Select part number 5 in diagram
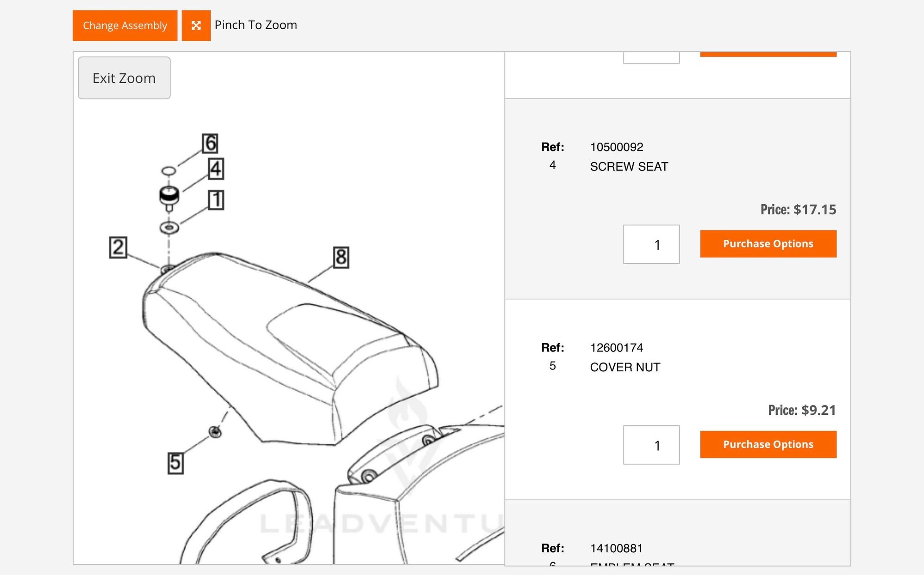 175,462
